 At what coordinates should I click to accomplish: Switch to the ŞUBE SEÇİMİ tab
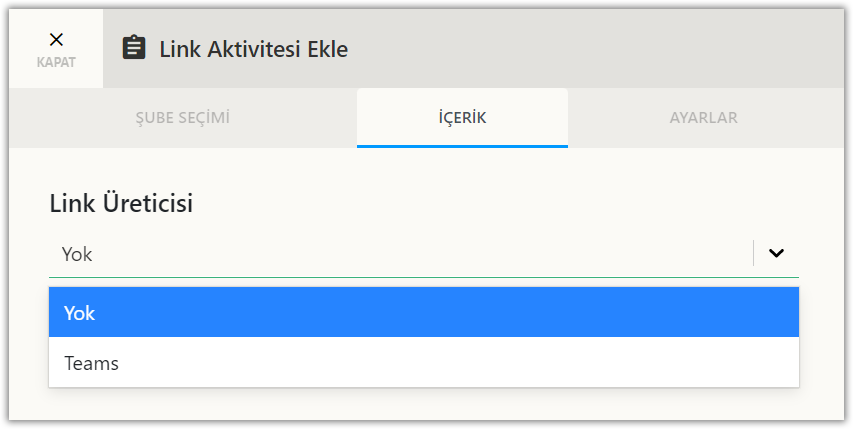(x=183, y=118)
